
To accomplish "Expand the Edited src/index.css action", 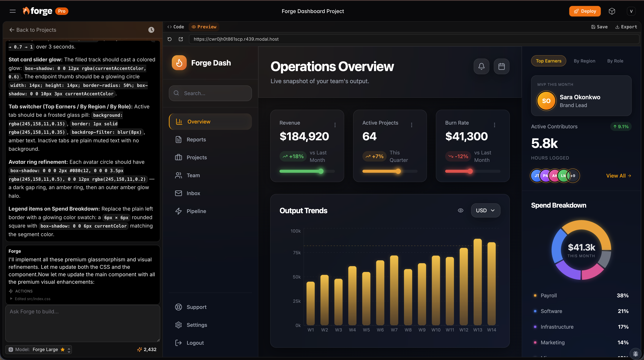I will point(30,299).
